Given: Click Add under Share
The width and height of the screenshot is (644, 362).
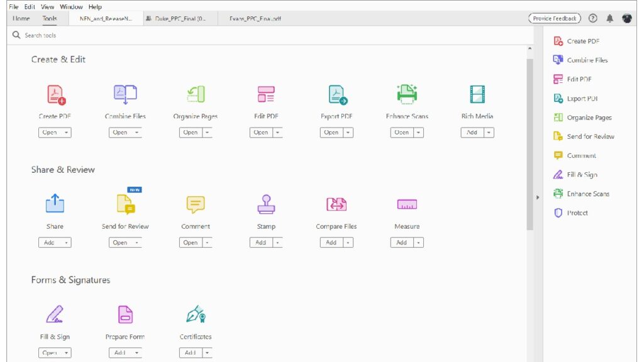Looking at the screenshot, I should pos(50,243).
